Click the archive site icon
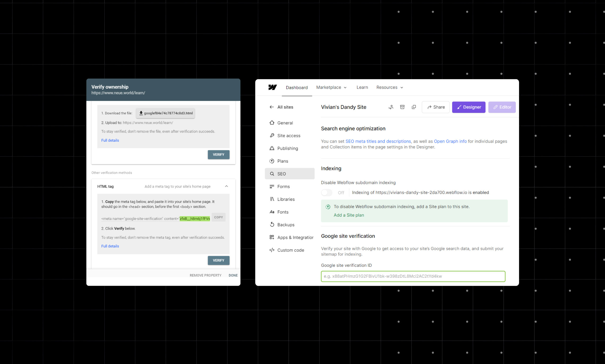 click(x=402, y=107)
